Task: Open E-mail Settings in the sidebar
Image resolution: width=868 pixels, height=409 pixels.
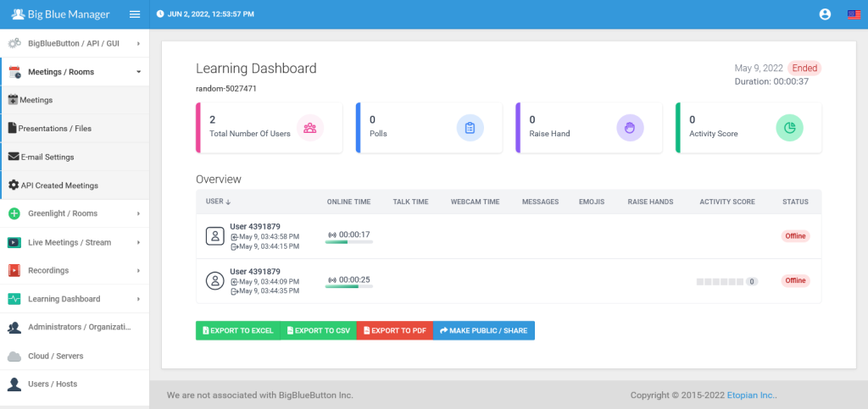Action: (75, 157)
